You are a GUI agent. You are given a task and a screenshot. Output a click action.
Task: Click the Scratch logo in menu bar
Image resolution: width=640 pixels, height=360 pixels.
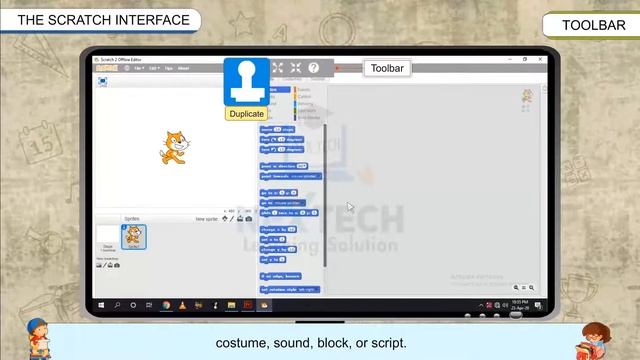107,68
